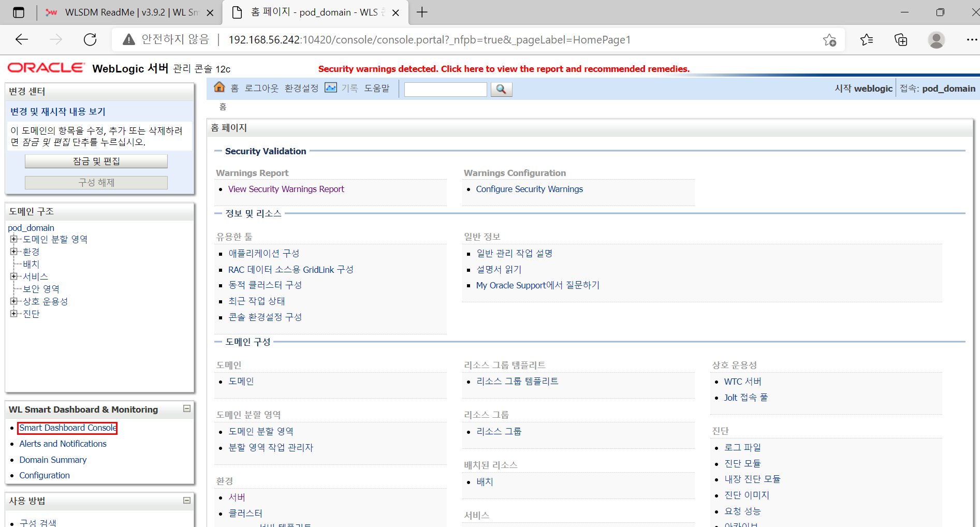
Task: Open View Security Warnings Report link
Action: pyautogui.click(x=286, y=189)
